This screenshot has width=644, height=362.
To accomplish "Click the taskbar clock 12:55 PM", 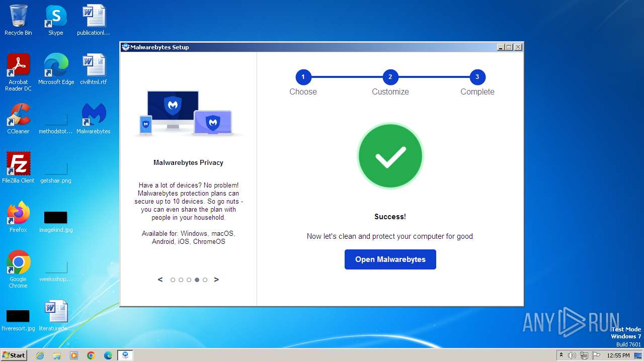I will point(618,355).
